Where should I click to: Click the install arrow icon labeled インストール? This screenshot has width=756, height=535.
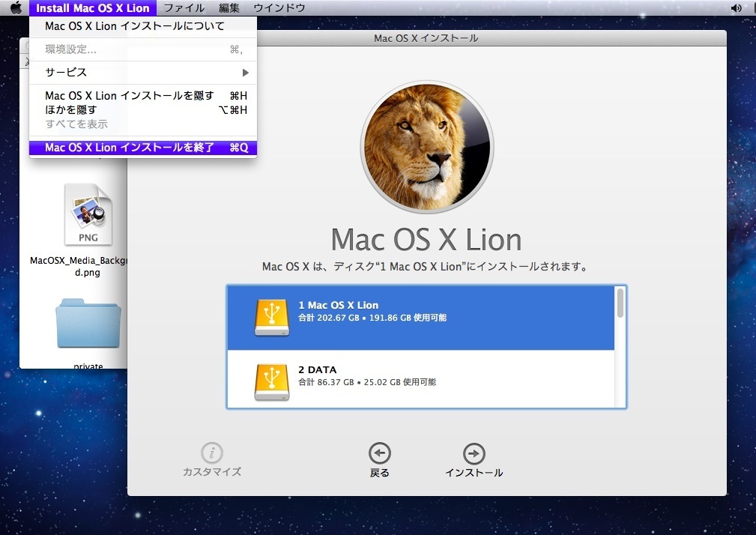474,454
